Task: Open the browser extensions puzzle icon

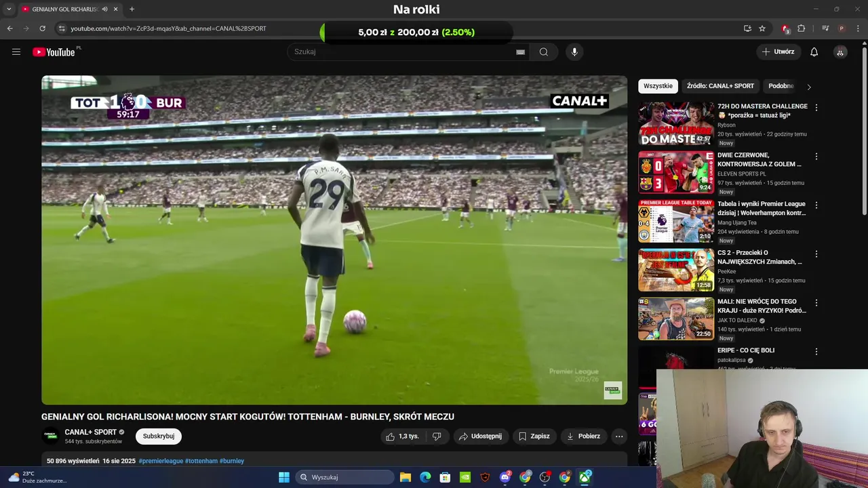Action: (802, 28)
